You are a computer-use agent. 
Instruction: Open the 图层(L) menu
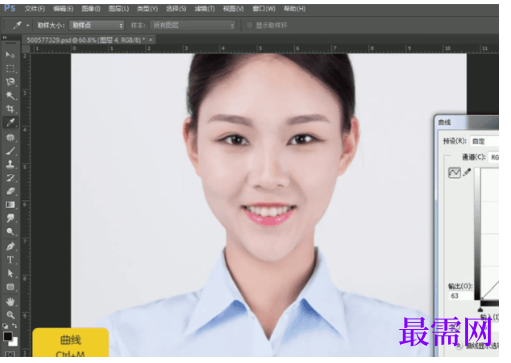(119, 9)
